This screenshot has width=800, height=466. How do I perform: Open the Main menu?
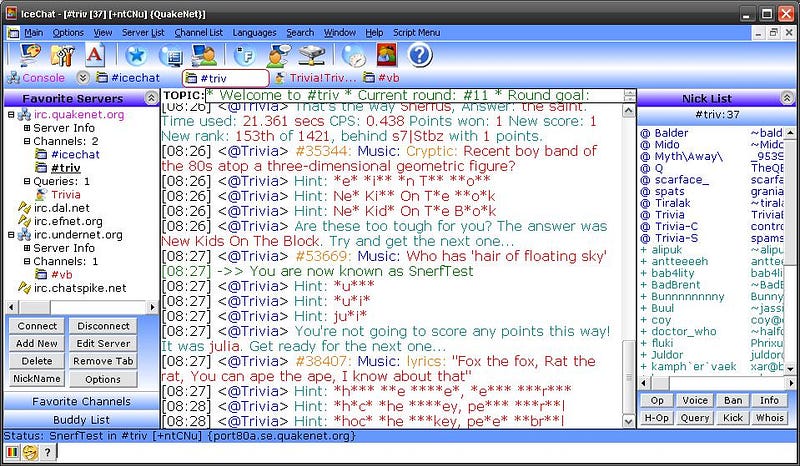click(34, 33)
